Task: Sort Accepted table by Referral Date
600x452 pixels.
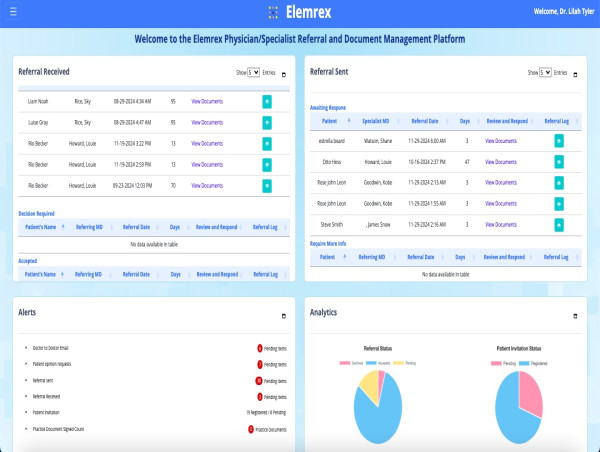Action: pyautogui.click(x=136, y=274)
